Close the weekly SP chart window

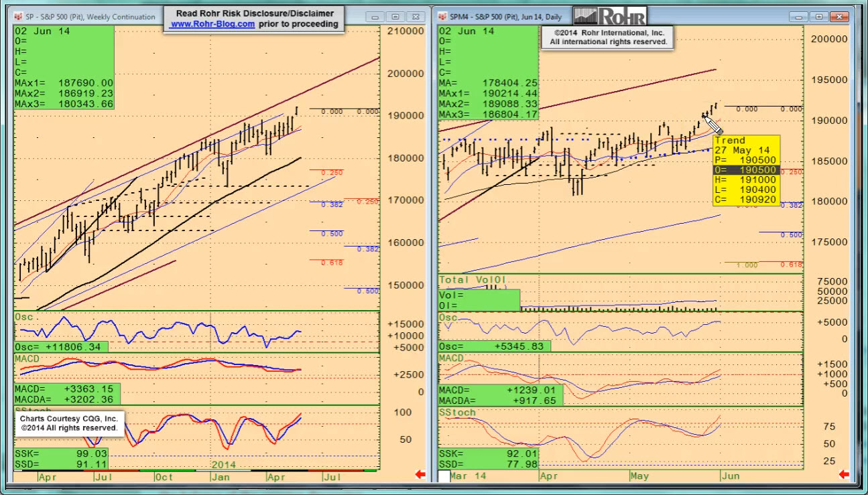(416, 17)
